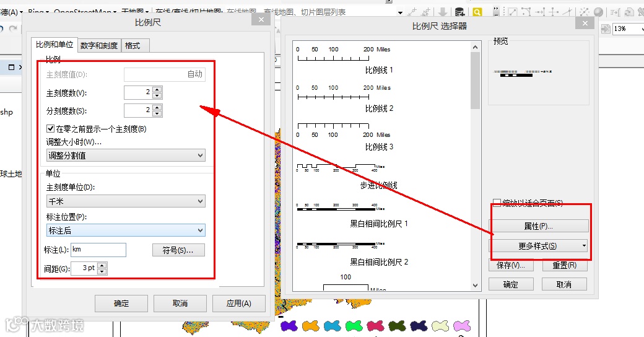The width and height of the screenshot is (644, 337).
Task: Click the style list scrollbar down arrow
Action: tap(475, 285)
